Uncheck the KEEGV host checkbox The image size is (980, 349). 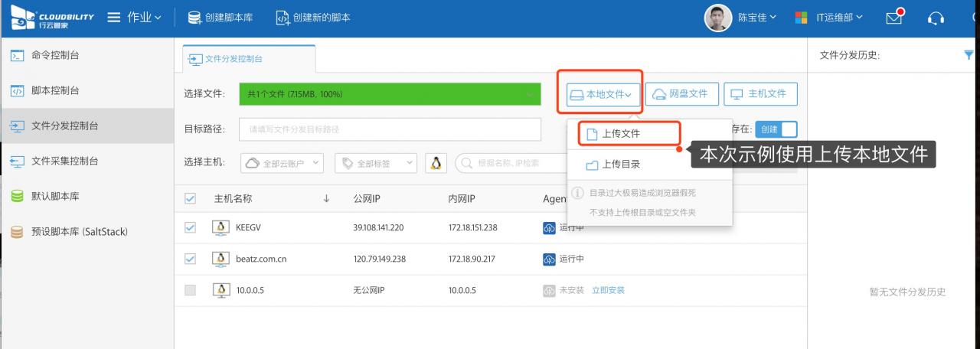[191, 227]
